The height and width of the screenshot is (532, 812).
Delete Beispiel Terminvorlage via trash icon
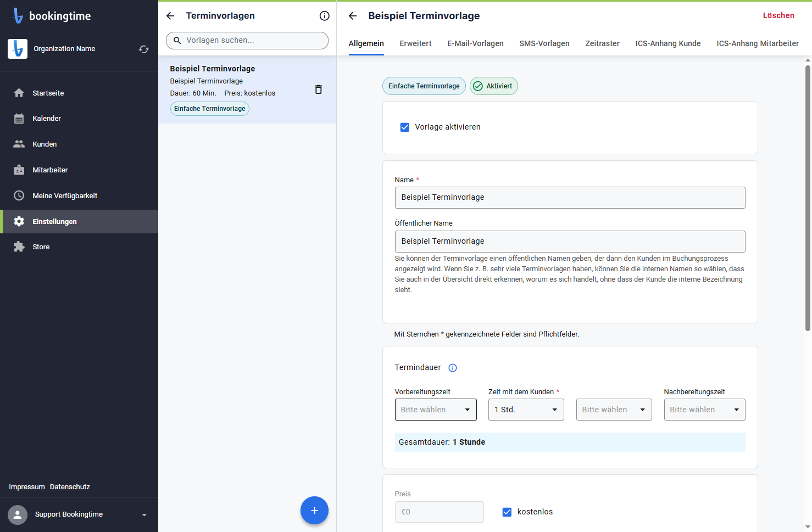tap(318, 89)
